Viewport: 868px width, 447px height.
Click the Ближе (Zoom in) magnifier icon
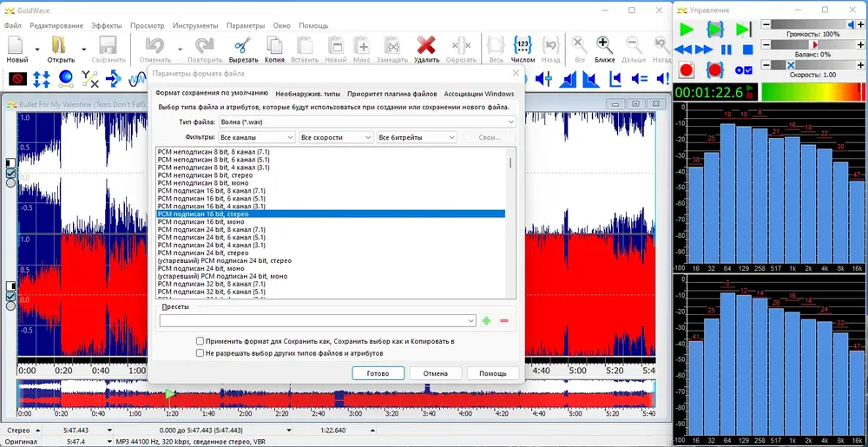(x=604, y=45)
